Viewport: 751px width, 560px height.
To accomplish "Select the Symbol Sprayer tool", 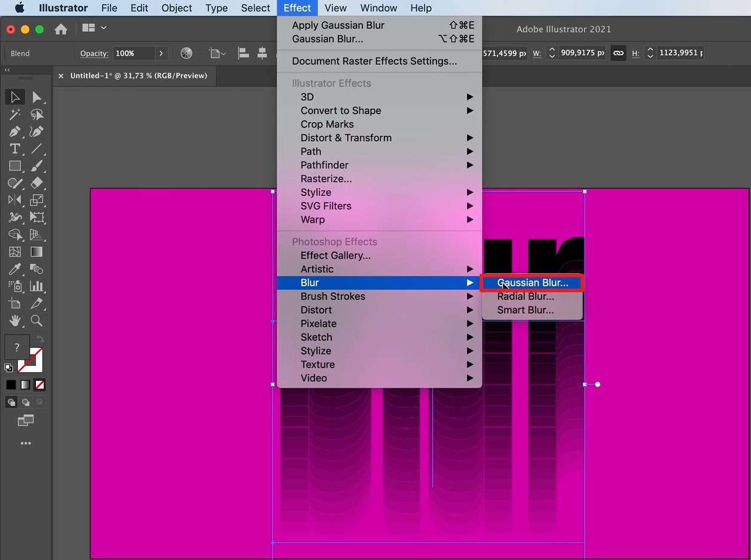I will pyautogui.click(x=15, y=286).
